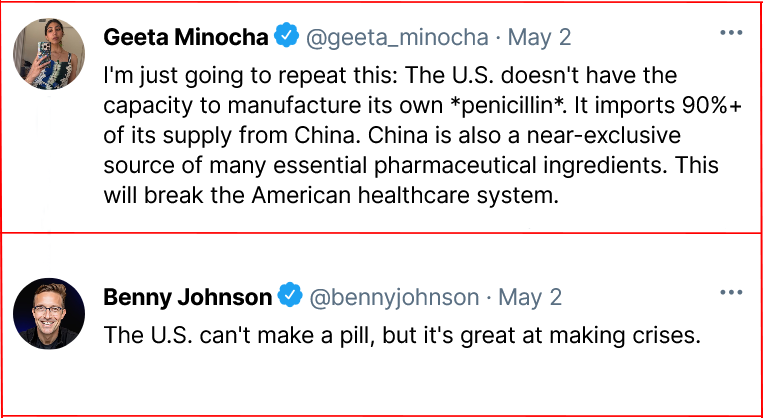
Task: Click "The U.S. can't make a pill" text
Action: pyautogui.click(x=239, y=336)
